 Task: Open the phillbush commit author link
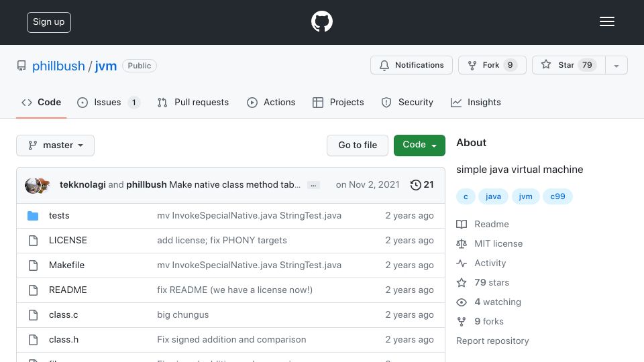pos(146,185)
